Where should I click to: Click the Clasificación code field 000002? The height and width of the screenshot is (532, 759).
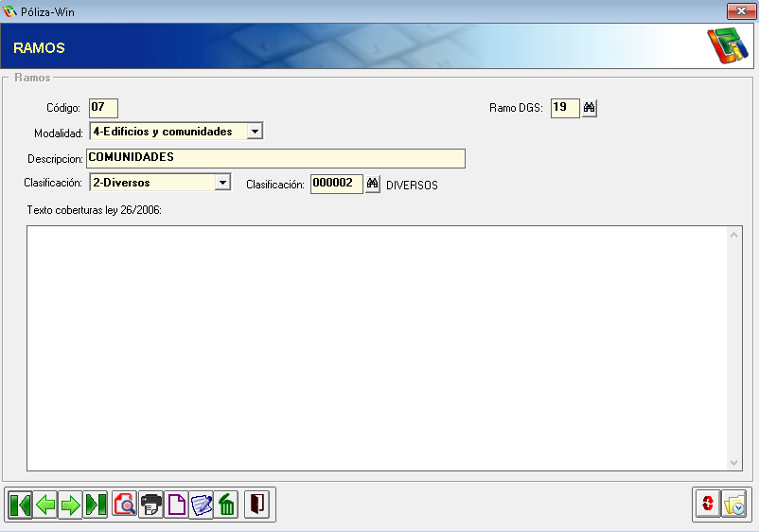tap(336, 184)
